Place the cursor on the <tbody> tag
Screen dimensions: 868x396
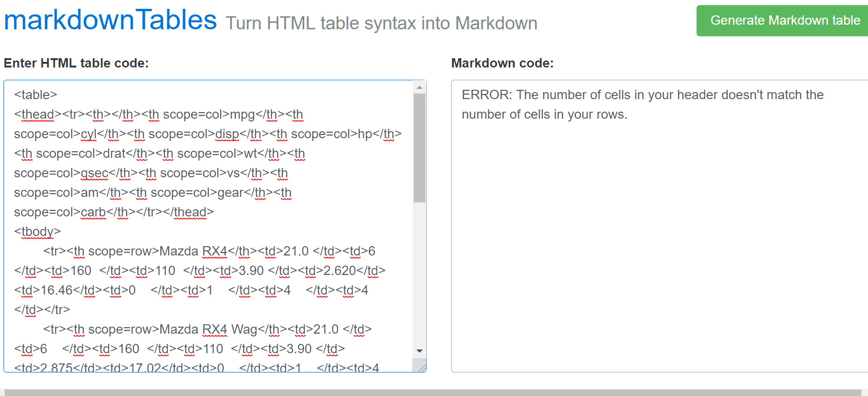point(37,232)
